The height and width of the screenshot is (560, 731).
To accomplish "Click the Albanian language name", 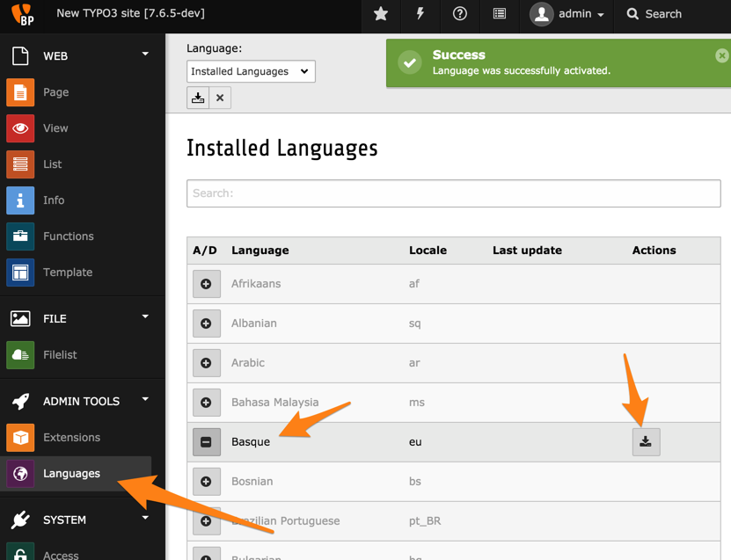I will click(254, 324).
